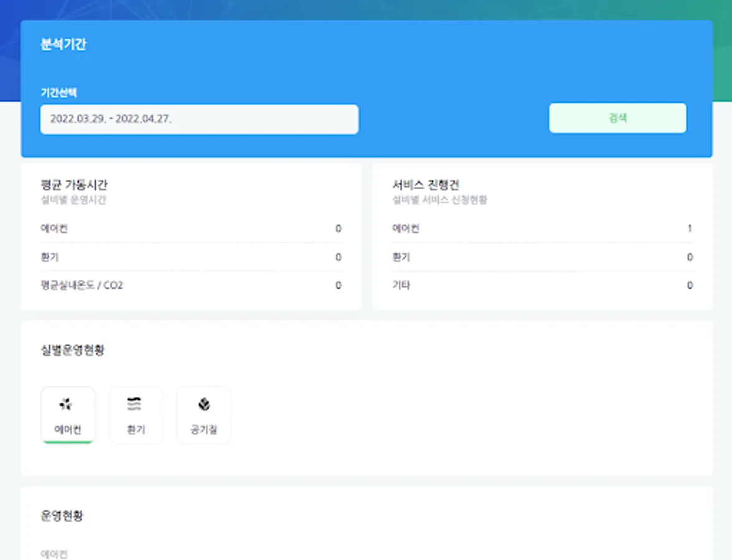Click the leaf symbol above 공기질 label
This screenshot has height=560, width=732.
pos(204,403)
